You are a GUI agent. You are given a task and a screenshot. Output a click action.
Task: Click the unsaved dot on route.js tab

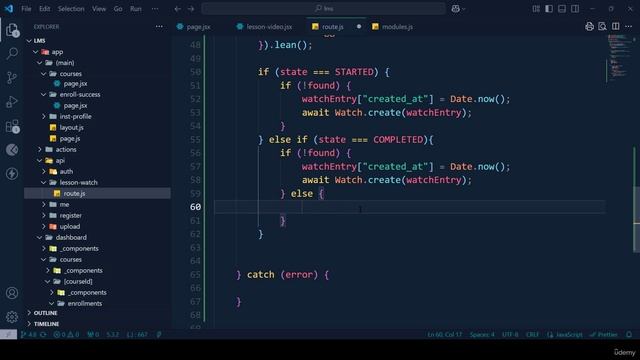click(x=359, y=27)
